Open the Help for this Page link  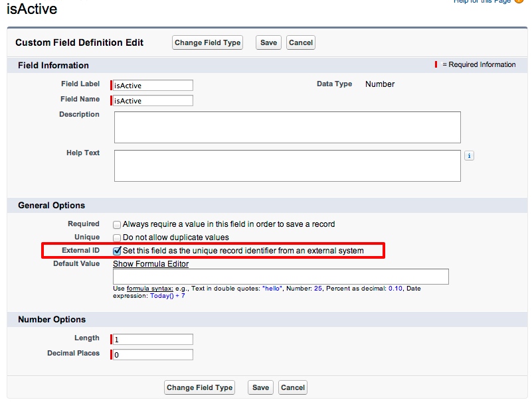(x=482, y=2)
